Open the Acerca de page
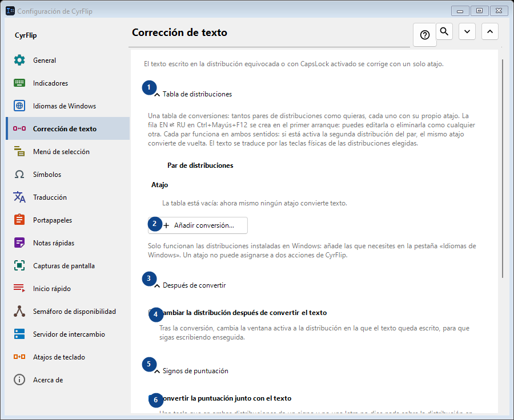 click(68, 379)
